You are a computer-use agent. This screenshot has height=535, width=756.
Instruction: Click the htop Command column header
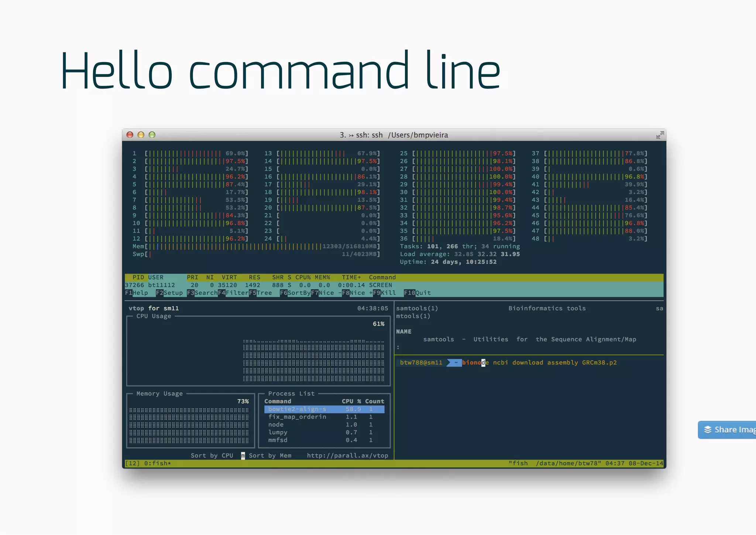[382, 277]
